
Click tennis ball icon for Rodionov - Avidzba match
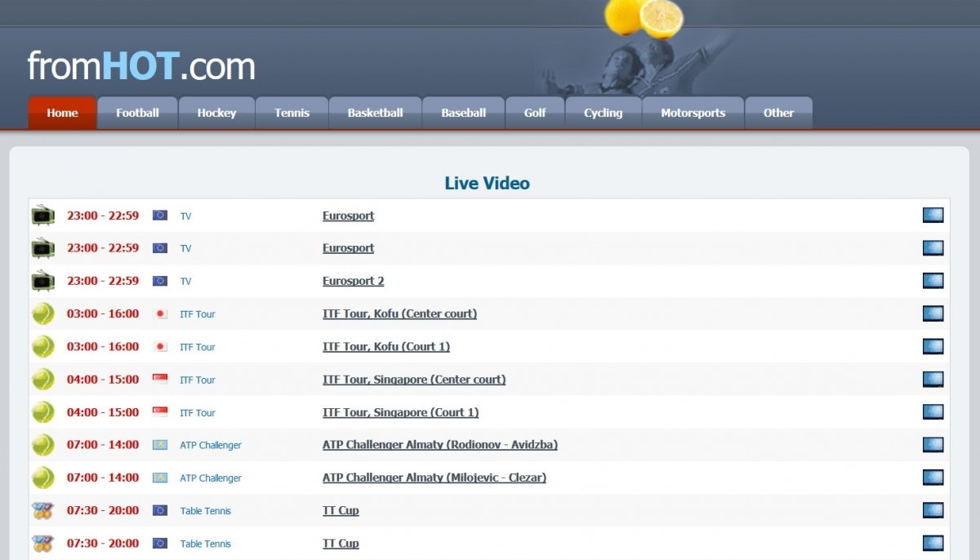[x=42, y=445]
